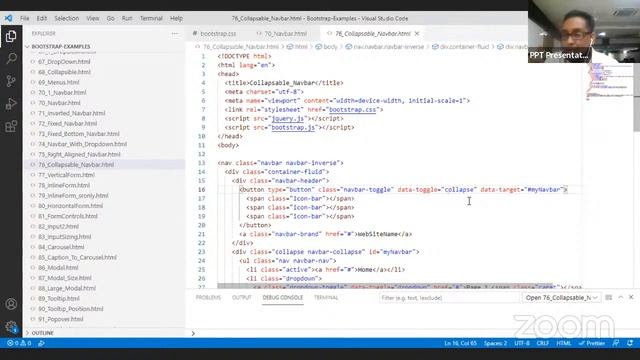Switch to the Terminal panel tab
Viewport: 640px width, 360px height.
pos(326,298)
